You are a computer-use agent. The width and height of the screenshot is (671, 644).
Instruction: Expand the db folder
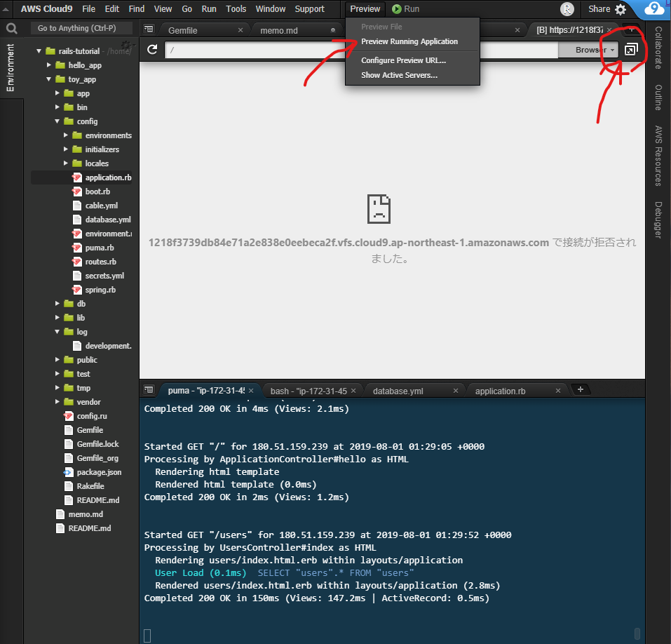57,303
